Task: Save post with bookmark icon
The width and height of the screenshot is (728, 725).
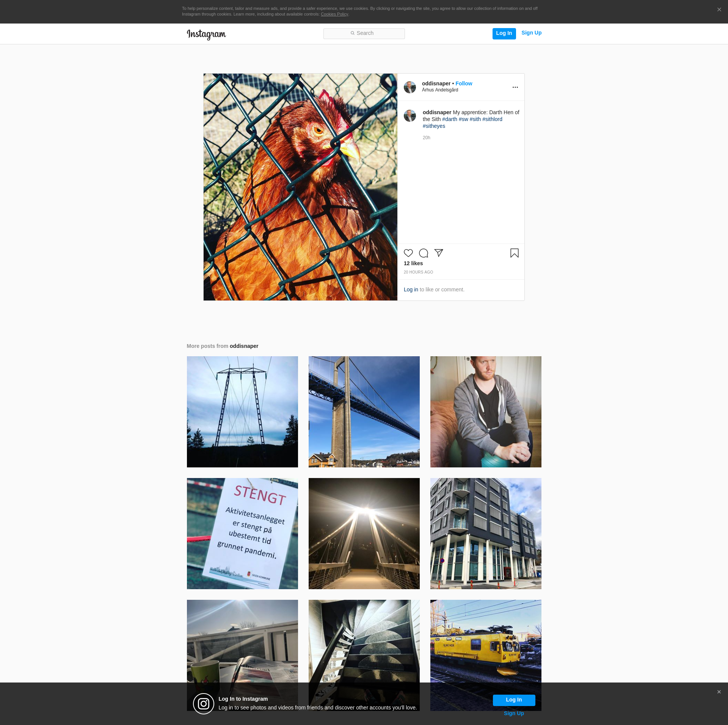Action: coord(514,253)
